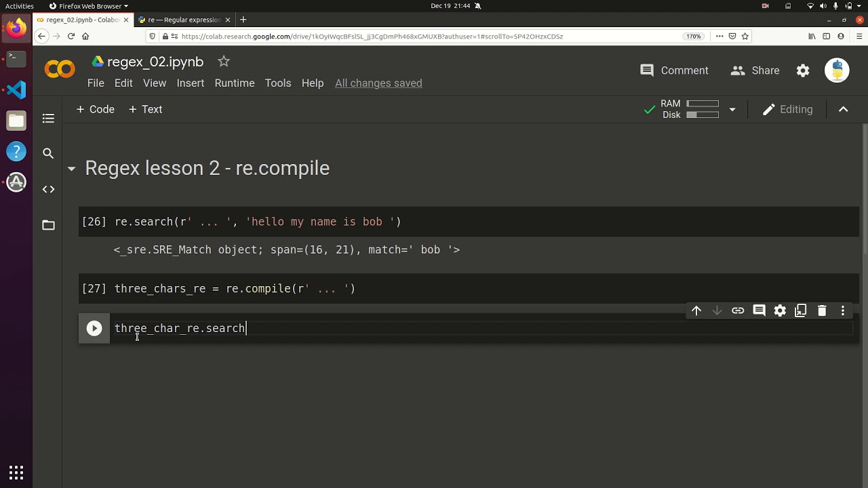The height and width of the screenshot is (488, 868).
Task: Move the cell up with the arrow icon
Action: click(x=696, y=310)
